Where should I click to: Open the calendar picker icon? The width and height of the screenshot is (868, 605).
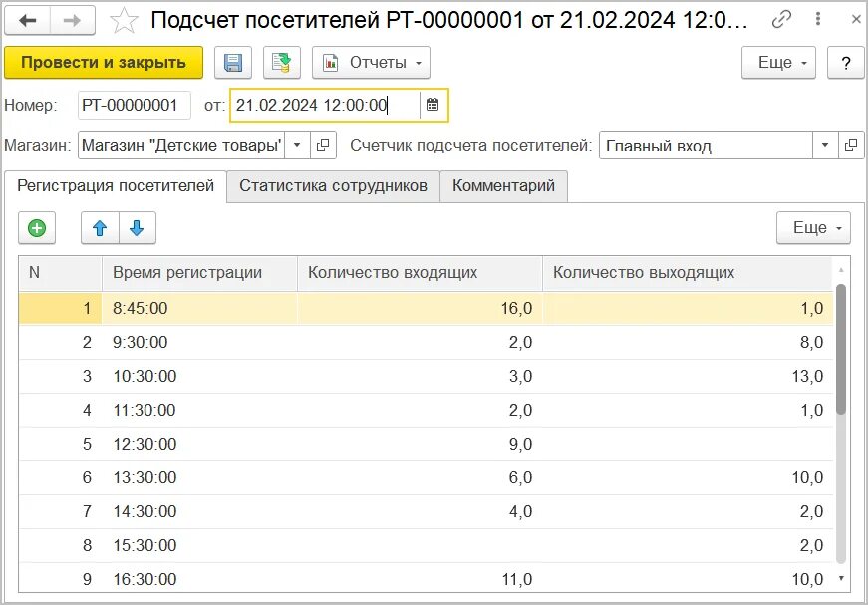433,105
